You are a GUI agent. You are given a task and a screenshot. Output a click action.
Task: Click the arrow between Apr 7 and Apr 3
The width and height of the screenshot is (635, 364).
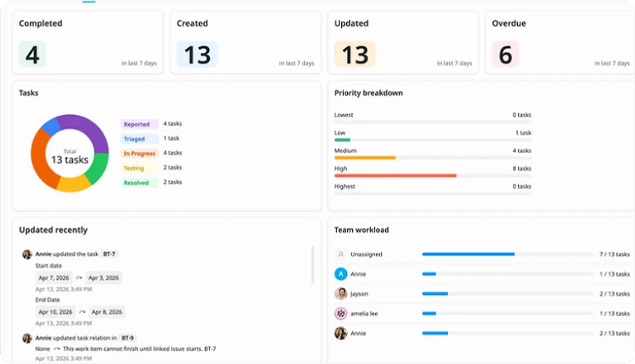coord(79,278)
